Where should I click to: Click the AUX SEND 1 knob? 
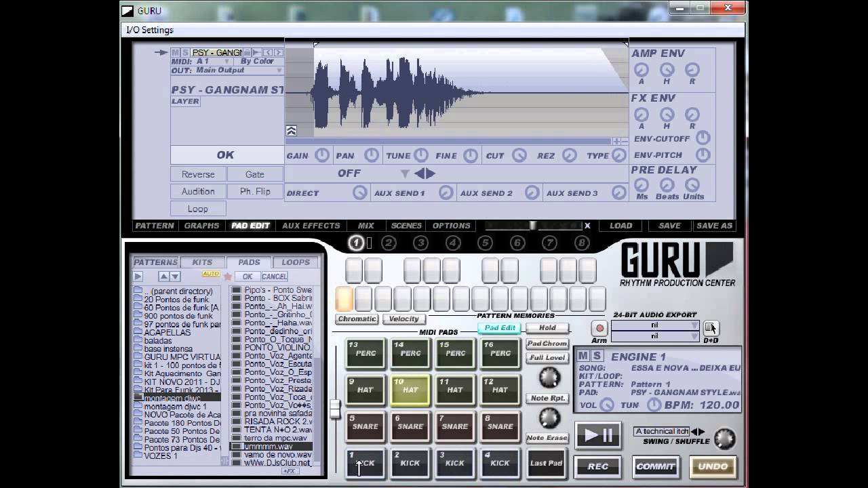(x=446, y=192)
